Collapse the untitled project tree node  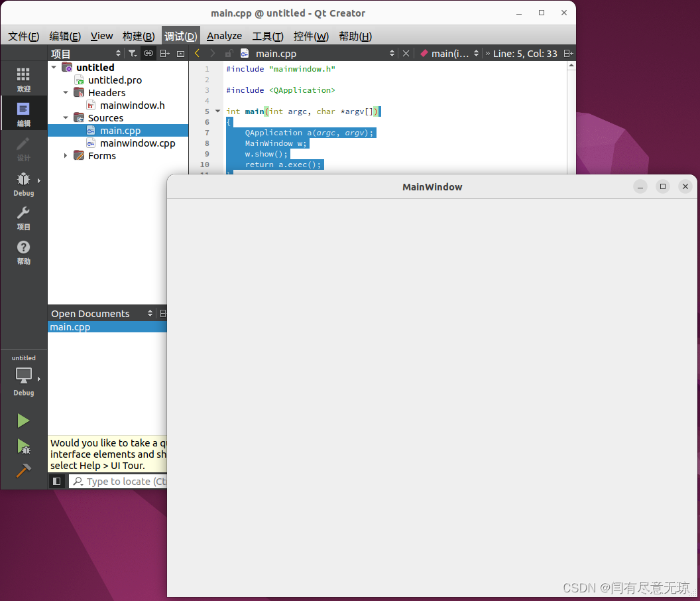(x=54, y=68)
